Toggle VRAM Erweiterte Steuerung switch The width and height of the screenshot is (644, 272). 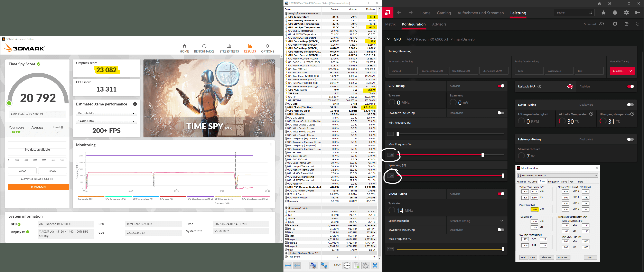coord(501,230)
